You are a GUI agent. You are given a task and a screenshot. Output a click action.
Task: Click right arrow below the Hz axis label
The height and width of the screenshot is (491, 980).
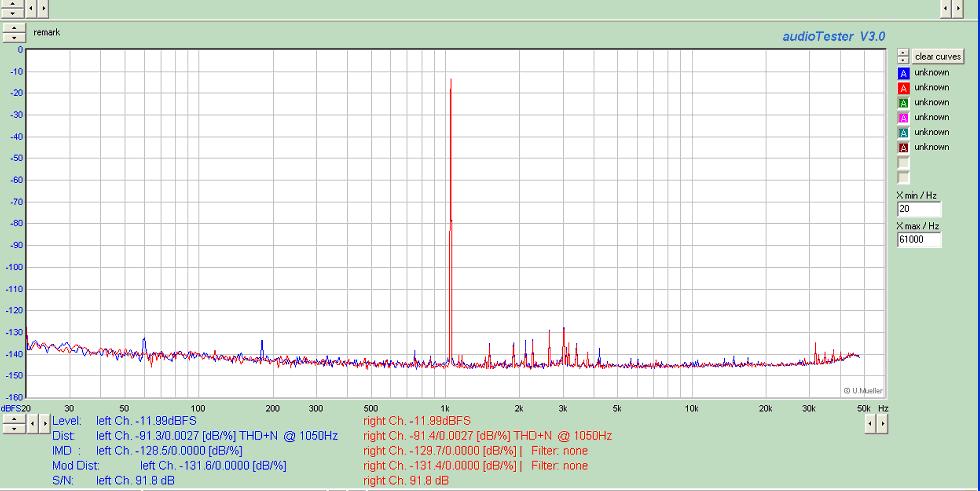pyautogui.click(x=882, y=424)
